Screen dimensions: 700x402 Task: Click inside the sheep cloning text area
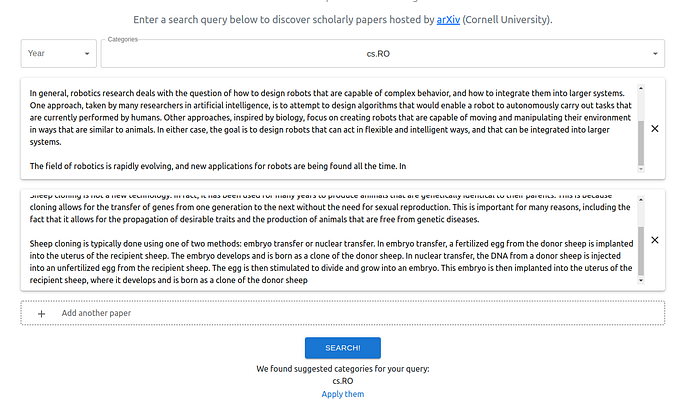click(330, 240)
